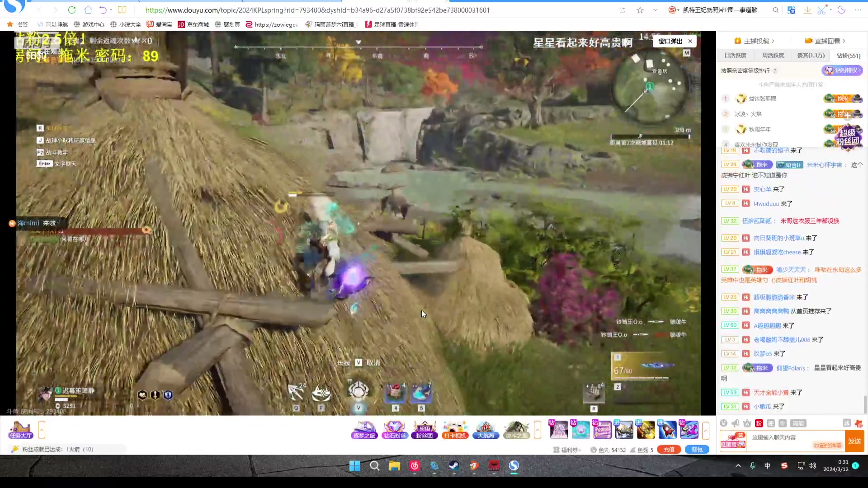The width and height of the screenshot is (868, 488).
Task: Switch to the 周活跃度 tab
Action: point(773,55)
